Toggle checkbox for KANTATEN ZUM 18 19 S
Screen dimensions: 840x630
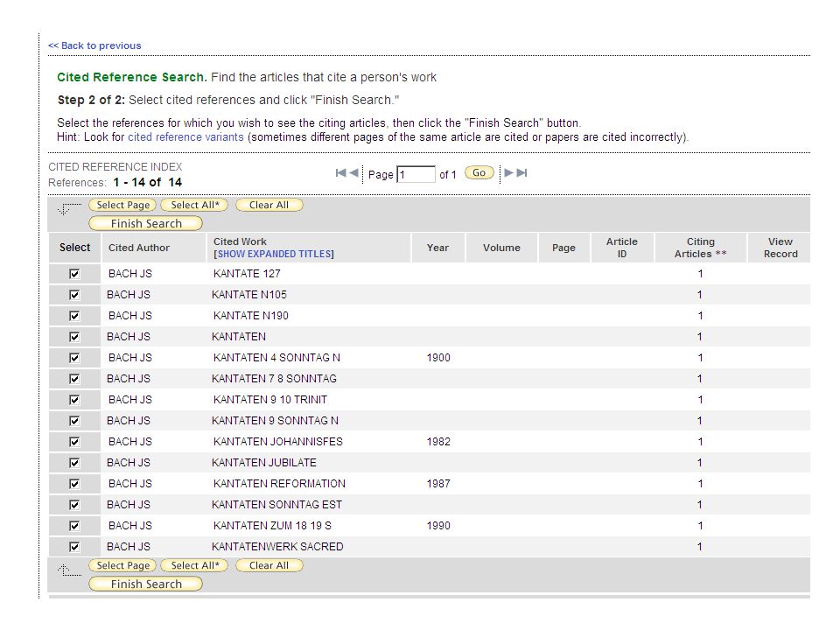pos(73,526)
